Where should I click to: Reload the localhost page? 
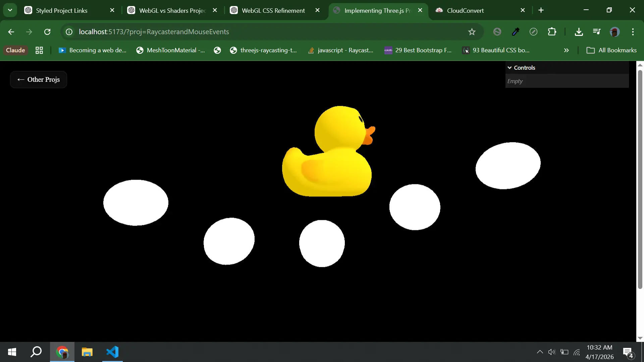pyautogui.click(x=47, y=32)
